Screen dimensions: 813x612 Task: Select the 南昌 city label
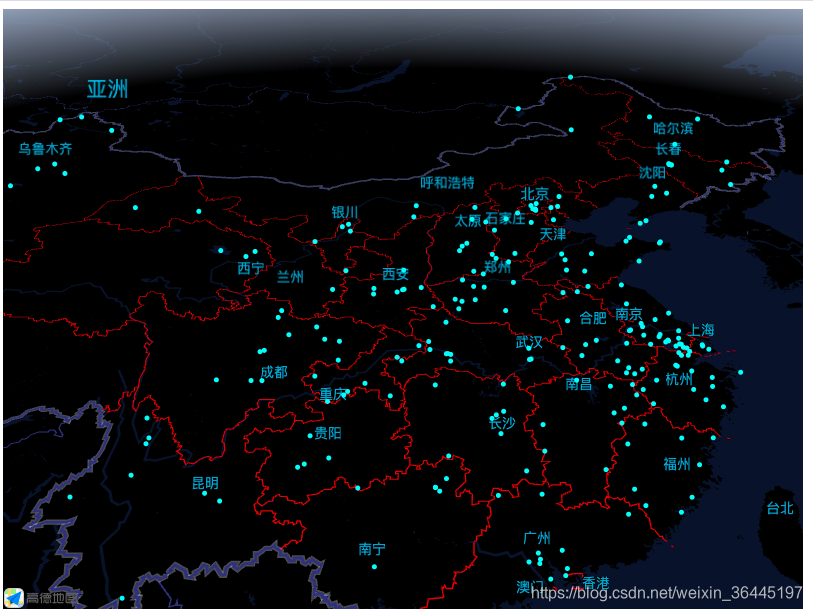(579, 384)
